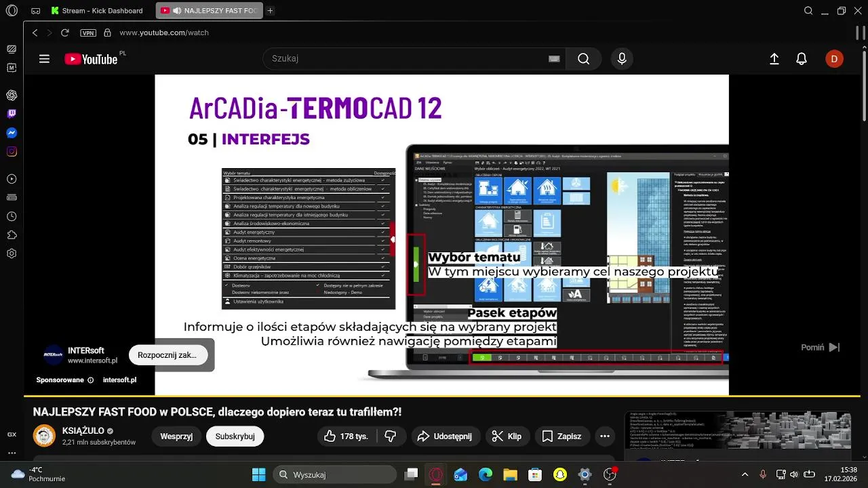Show hidden tray icons chevron
Image resolution: width=868 pixels, height=488 pixels.
click(x=745, y=474)
